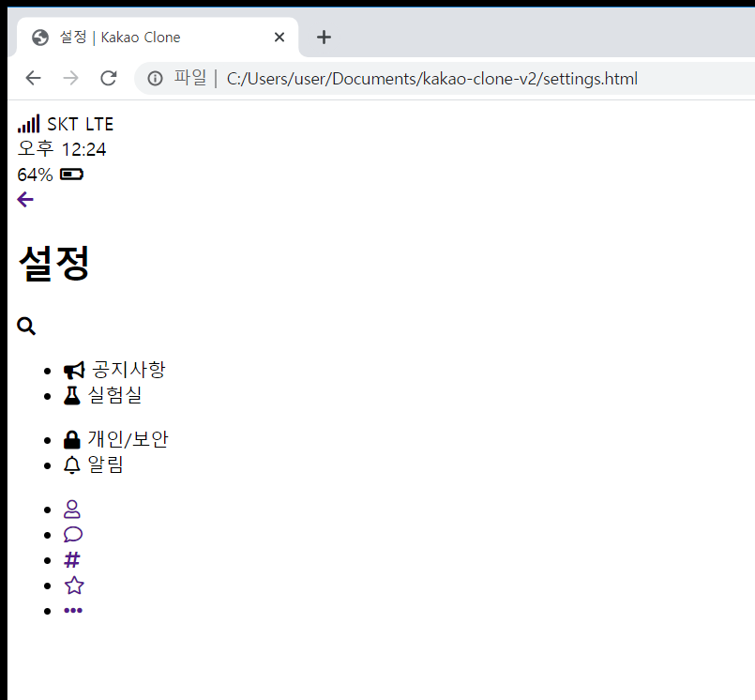Click the purple back arrow link
This screenshot has height=700, width=755.
[25, 199]
